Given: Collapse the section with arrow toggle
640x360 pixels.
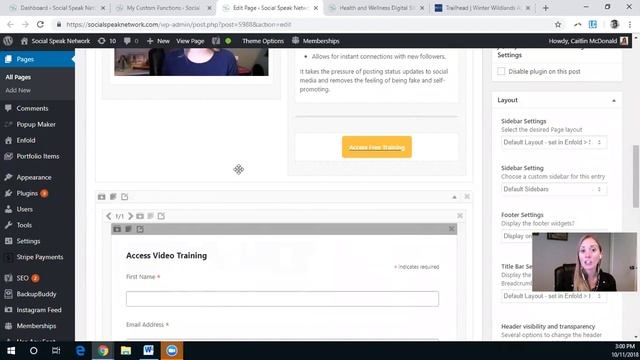Looking at the screenshot, I should [x=454, y=197].
